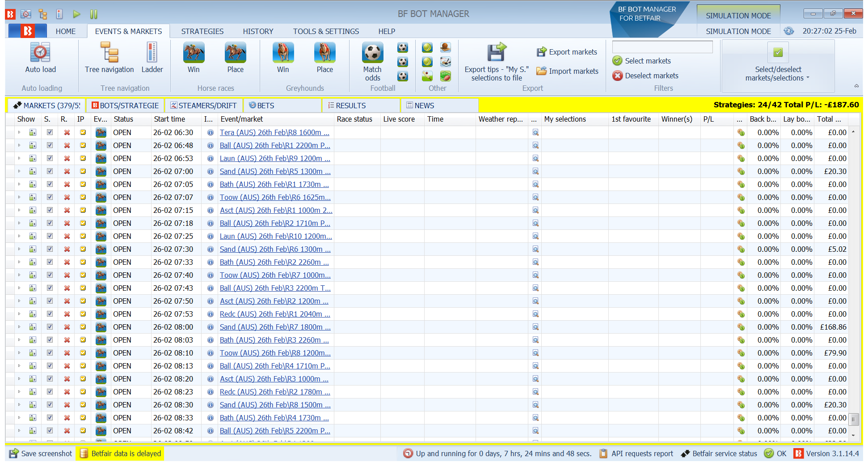
Task: Load Horse races Place markets
Action: pos(236,58)
